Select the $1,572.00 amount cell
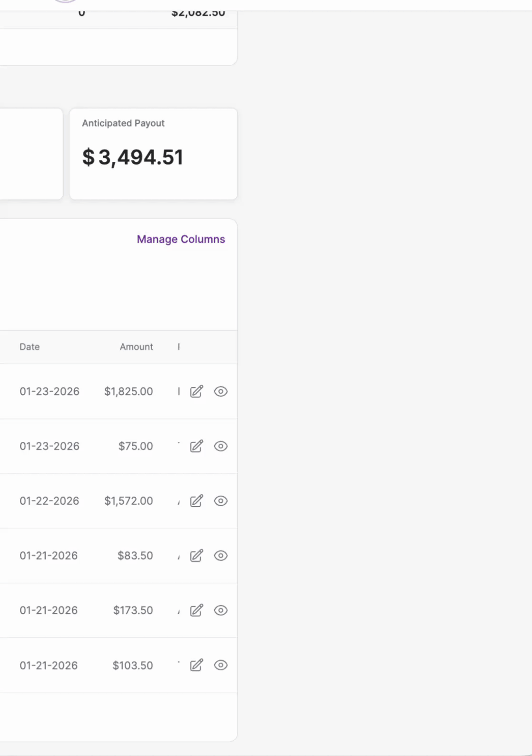Image resolution: width=532 pixels, height=756 pixels. pos(128,501)
